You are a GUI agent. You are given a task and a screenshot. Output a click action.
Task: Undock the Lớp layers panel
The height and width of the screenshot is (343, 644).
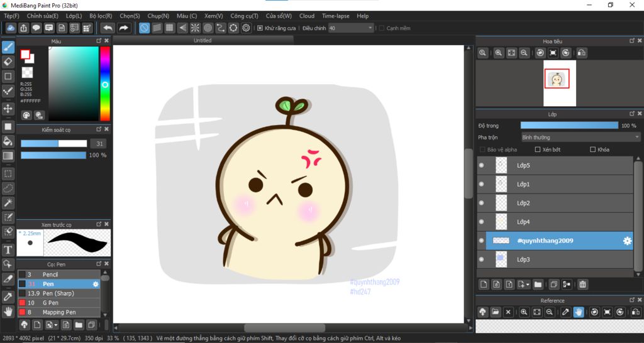pos(632,114)
